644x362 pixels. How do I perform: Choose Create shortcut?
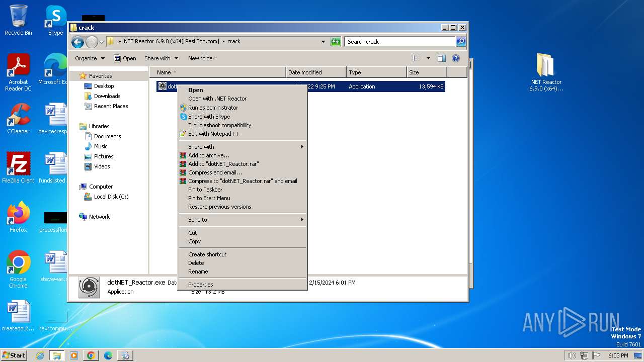tap(243, 254)
